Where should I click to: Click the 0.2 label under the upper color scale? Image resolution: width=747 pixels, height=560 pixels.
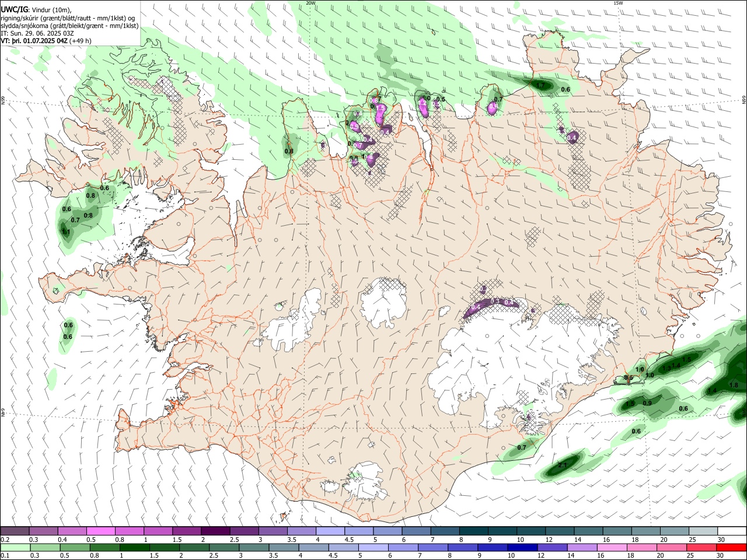click(x=5, y=540)
